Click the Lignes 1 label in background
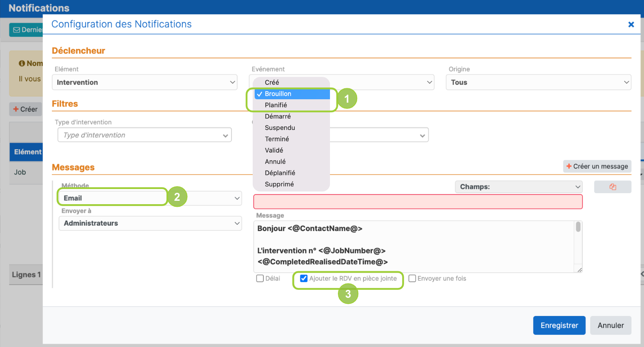This screenshot has width=644, height=347. point(26,275)
